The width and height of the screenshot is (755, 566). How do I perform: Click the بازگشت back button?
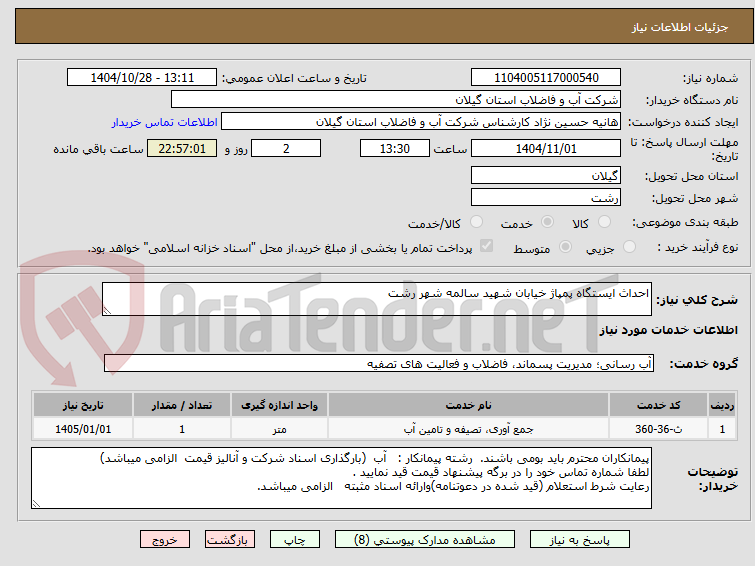click(x=230, y=540)
